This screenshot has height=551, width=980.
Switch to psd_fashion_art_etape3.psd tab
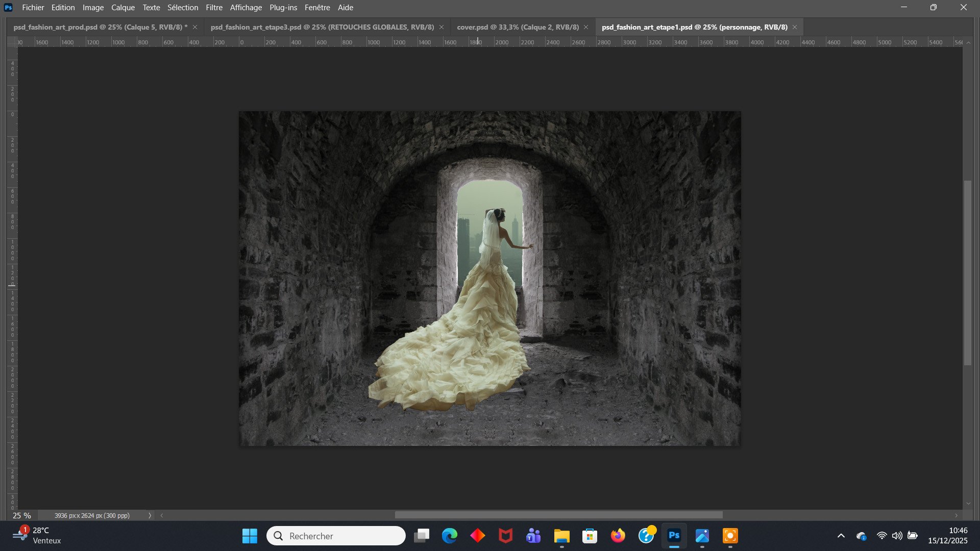tap(322, 27)
